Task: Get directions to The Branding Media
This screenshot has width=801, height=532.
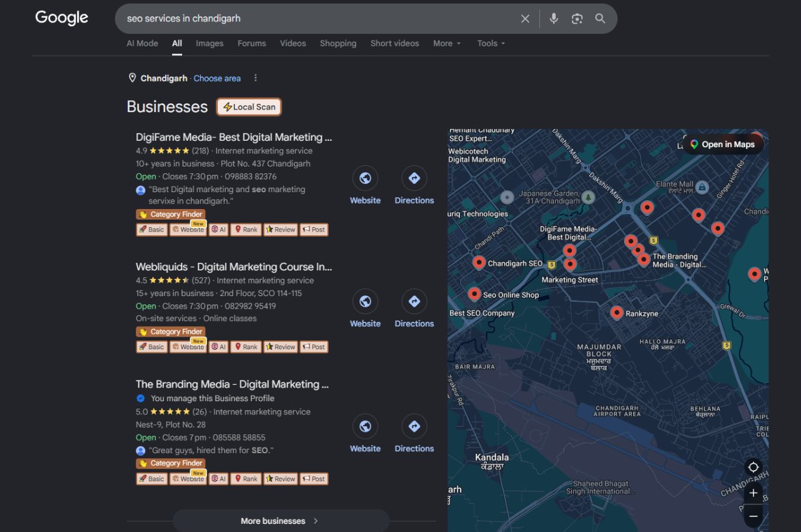Action: click(414, 427)
